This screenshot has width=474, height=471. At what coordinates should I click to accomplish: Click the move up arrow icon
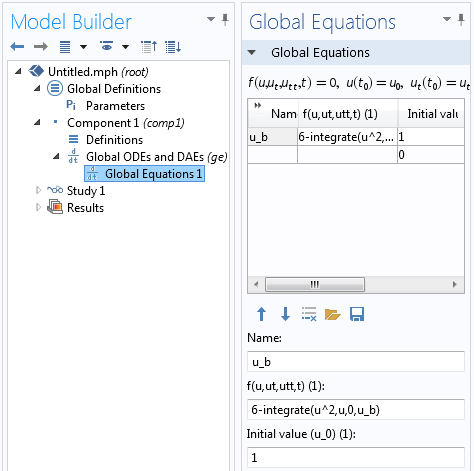click(x=261, y=314)
